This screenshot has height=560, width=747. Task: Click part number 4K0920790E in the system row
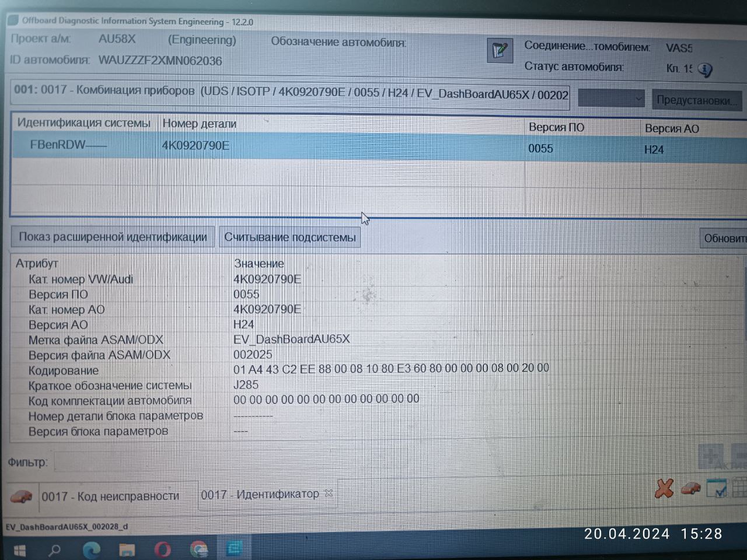click(x=196, y=145)
